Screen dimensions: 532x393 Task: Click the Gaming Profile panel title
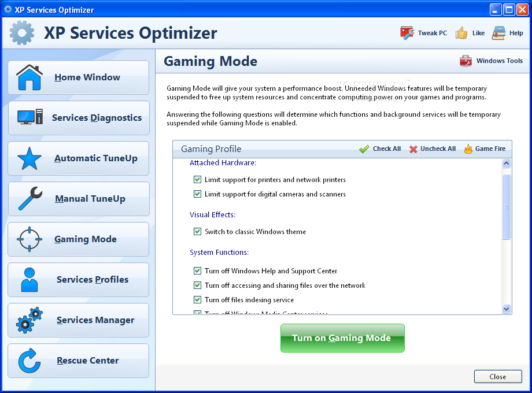point(211,149)
